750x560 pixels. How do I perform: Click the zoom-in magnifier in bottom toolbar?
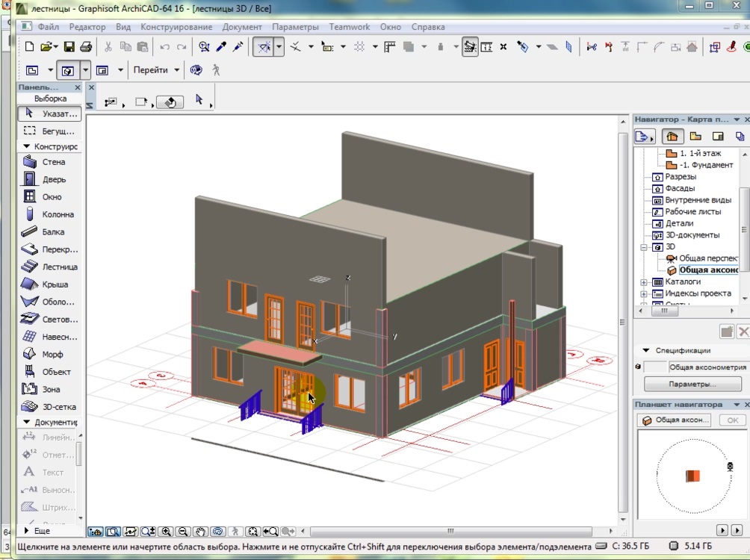pyautogui.click(x=166, y=532)
